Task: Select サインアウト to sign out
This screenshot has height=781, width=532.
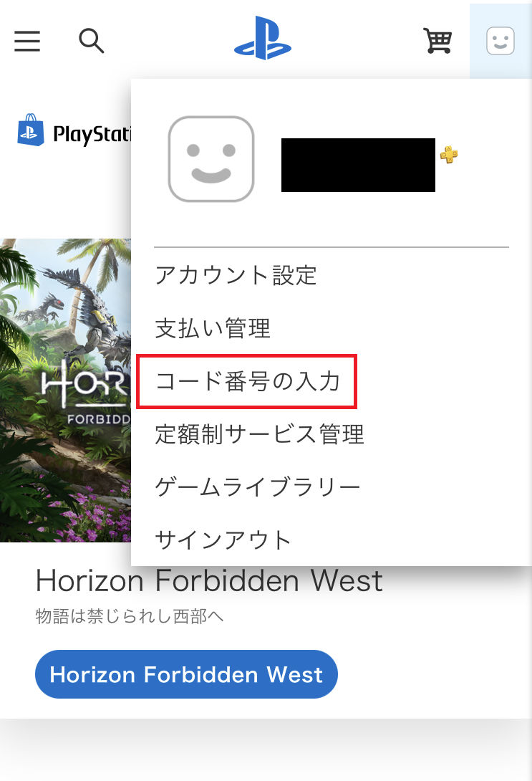Action: click(x=223, y=540)
